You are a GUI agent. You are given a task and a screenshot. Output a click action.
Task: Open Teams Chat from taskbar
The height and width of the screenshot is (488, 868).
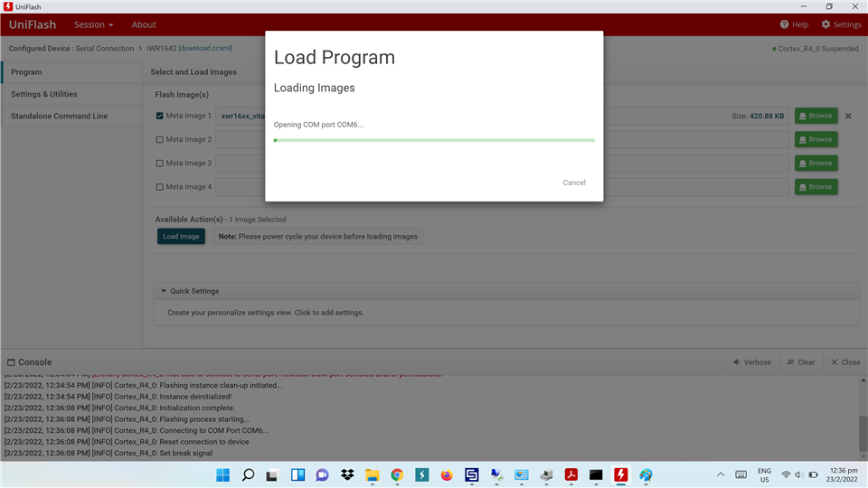click(322, 474)
